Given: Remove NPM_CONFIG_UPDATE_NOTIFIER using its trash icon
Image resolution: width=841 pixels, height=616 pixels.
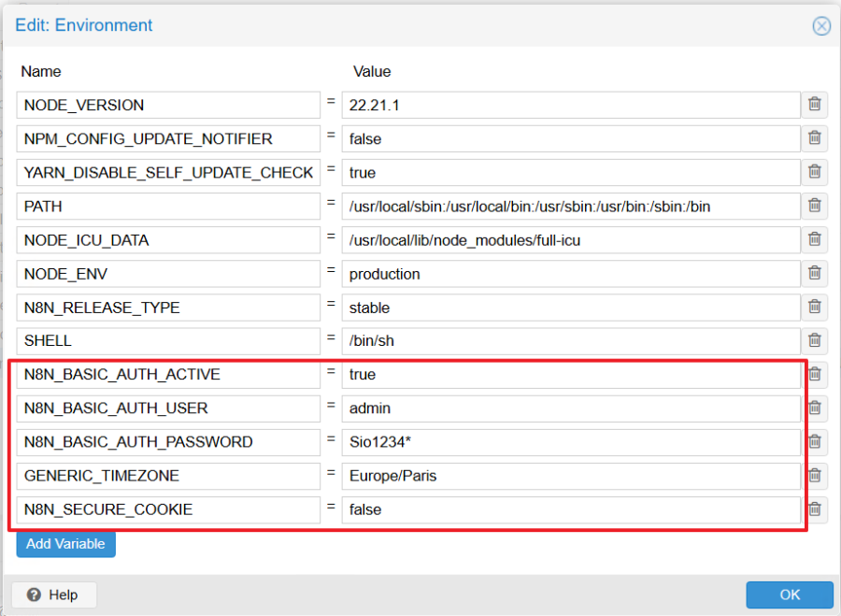Looking at the screenshot, I should coord(814,138).
